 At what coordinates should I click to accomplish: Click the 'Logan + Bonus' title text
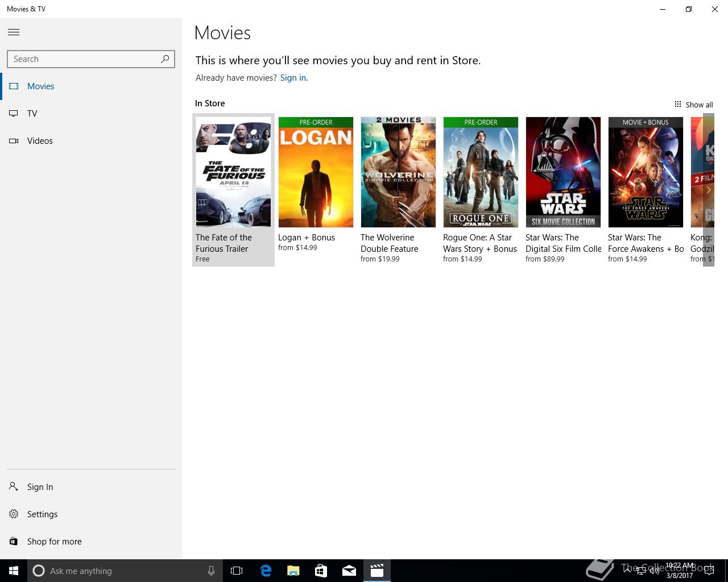point(307,238)
